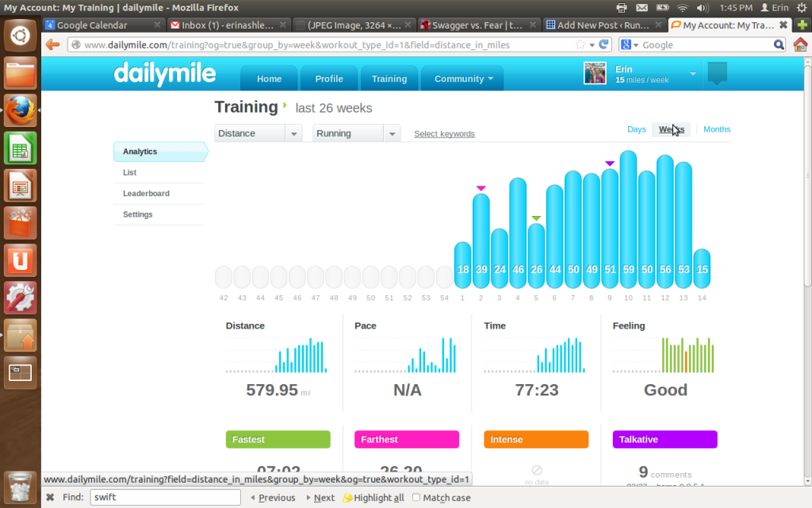812x508 pixels.
Task: Click the printer indicator in top panel
Action: [x=622, y=7]
